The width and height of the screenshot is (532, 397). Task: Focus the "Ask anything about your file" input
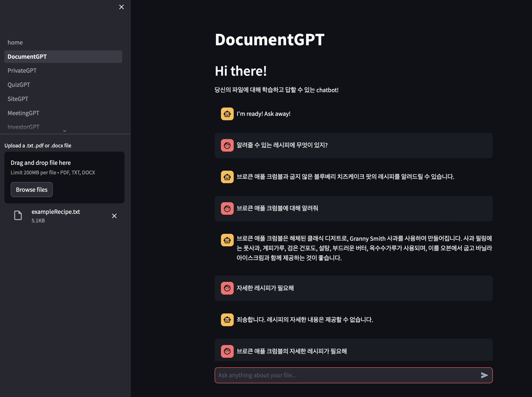346,375
